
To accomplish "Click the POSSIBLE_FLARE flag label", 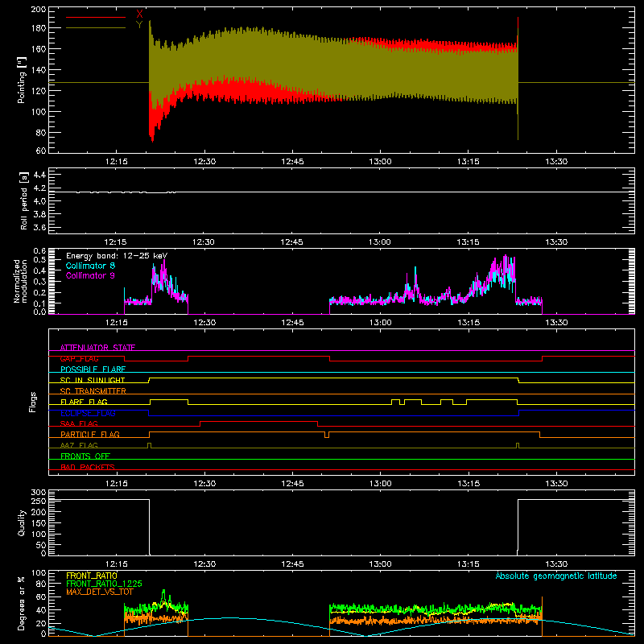I will coord(93,369).
